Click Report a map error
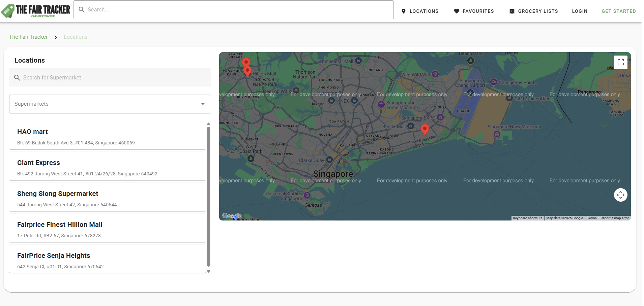Viewport: 644px width, 306px height. (615, 218)
